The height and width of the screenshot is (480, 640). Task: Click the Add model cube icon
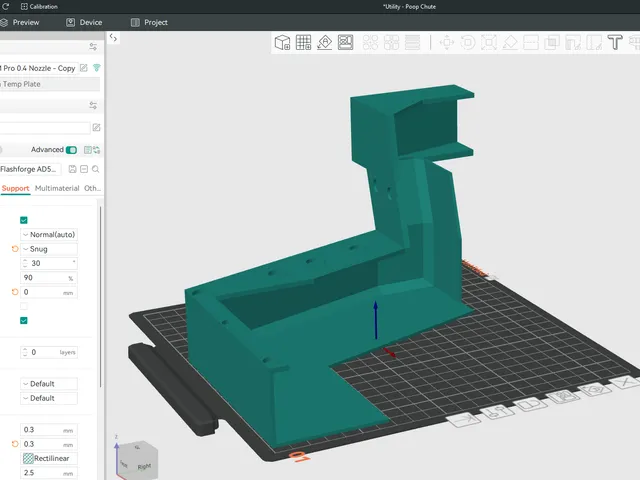click(x=282, y=42)
